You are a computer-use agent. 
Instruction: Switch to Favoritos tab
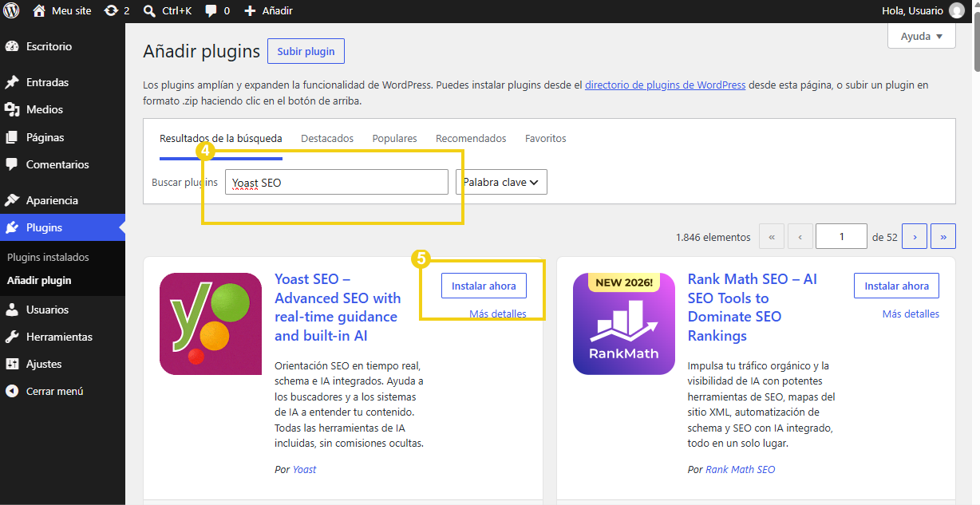coord(546,139)
